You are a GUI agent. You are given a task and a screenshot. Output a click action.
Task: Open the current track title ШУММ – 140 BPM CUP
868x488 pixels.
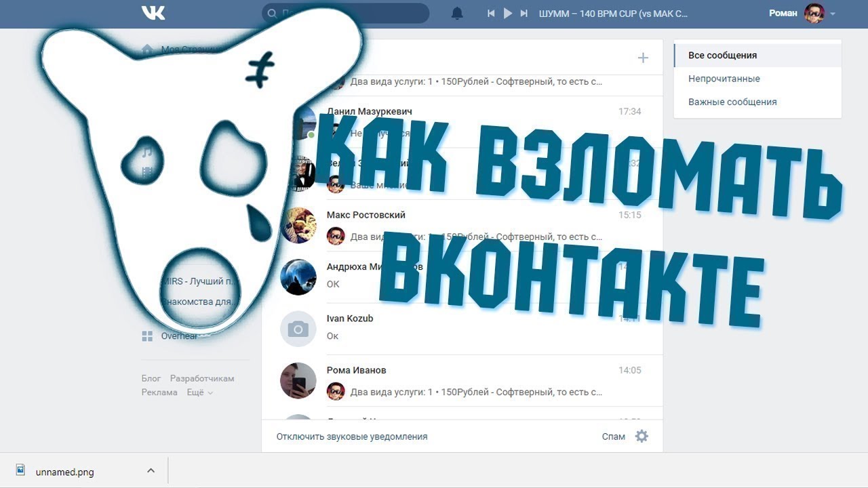click(x=613, y=14)
